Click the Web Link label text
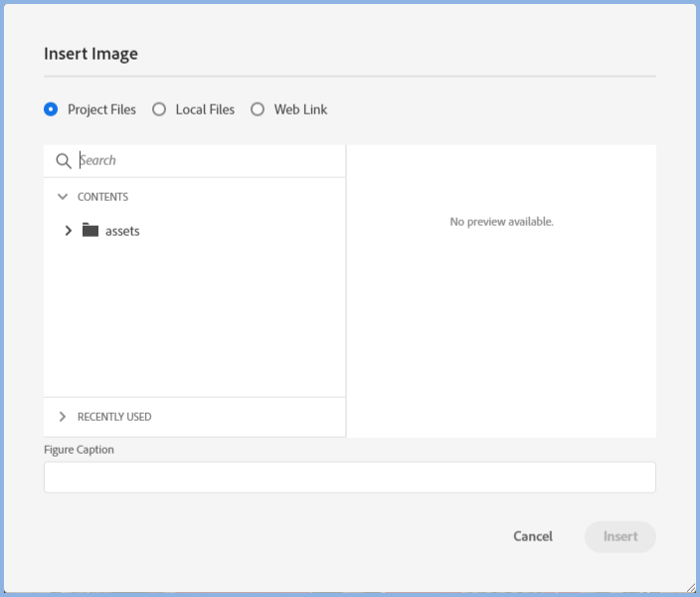The image size is (700, 597). click(x=300, y=109)
